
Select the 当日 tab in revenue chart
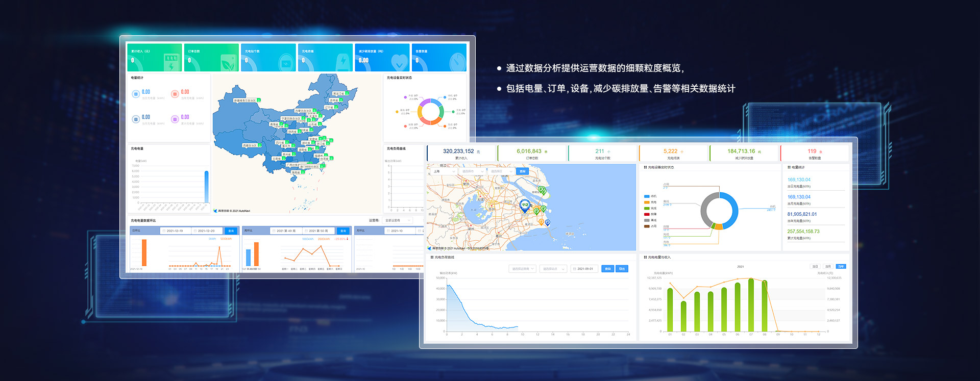pyautogui.click(x=815, y=267)
